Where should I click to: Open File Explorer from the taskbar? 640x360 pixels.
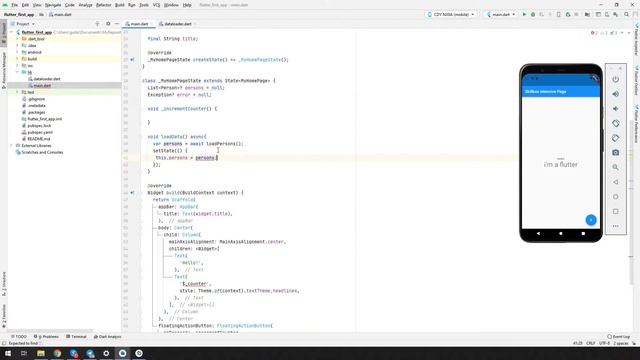41,353
